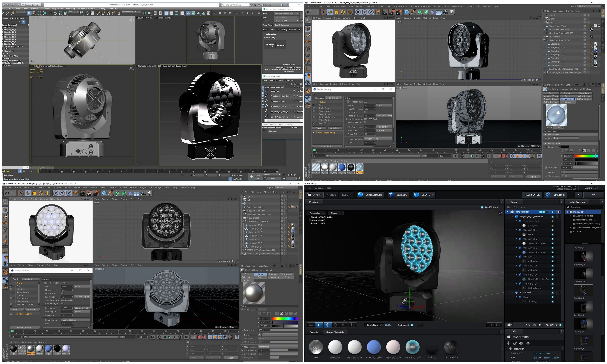Select the Carbon Smaller material swatch in Element
607x364 pixels.
(x=451, y=347)
